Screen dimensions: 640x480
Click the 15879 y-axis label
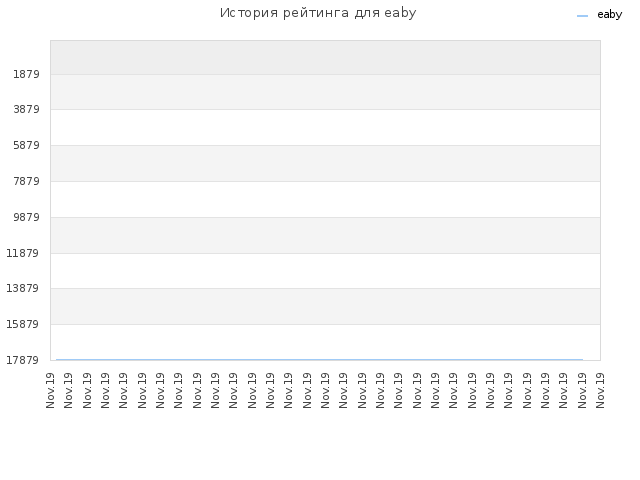pyautogui.click(x=22, y=324)
